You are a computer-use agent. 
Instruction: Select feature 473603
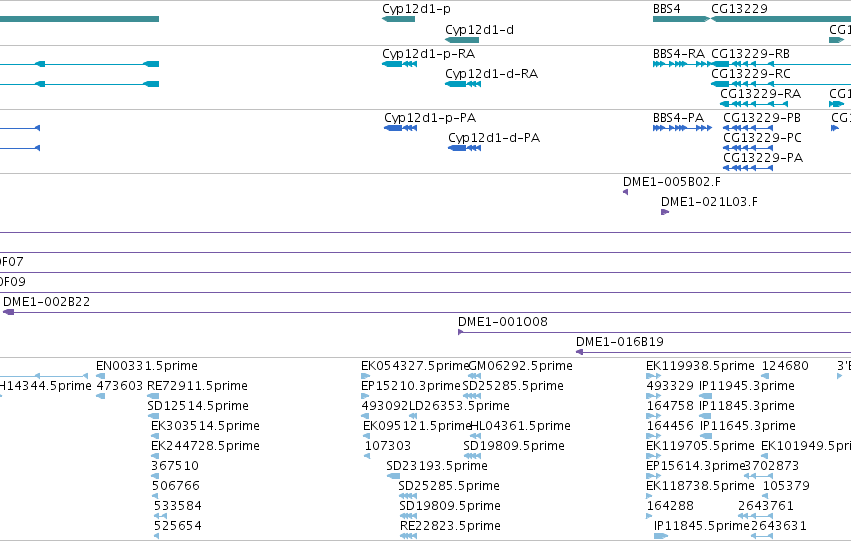tap(119, 386)
